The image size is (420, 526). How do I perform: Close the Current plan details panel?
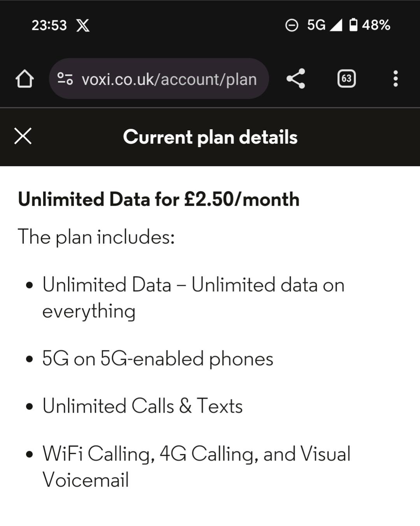(23, 136)
